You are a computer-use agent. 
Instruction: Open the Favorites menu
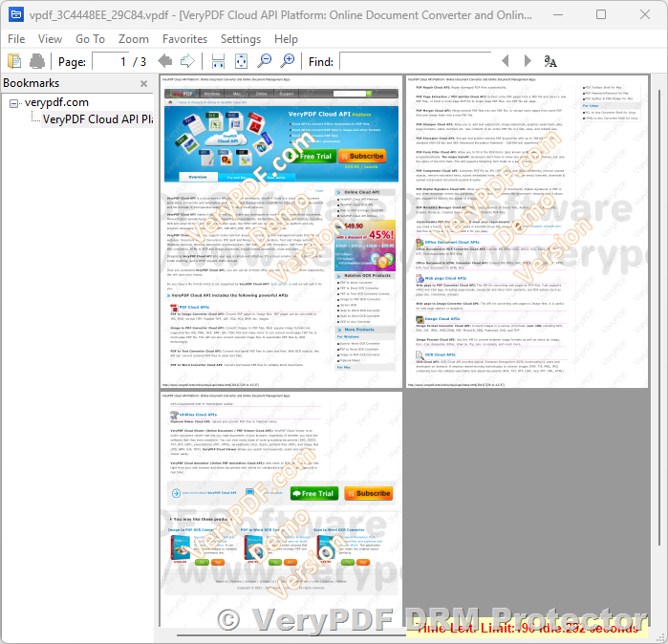184,39
